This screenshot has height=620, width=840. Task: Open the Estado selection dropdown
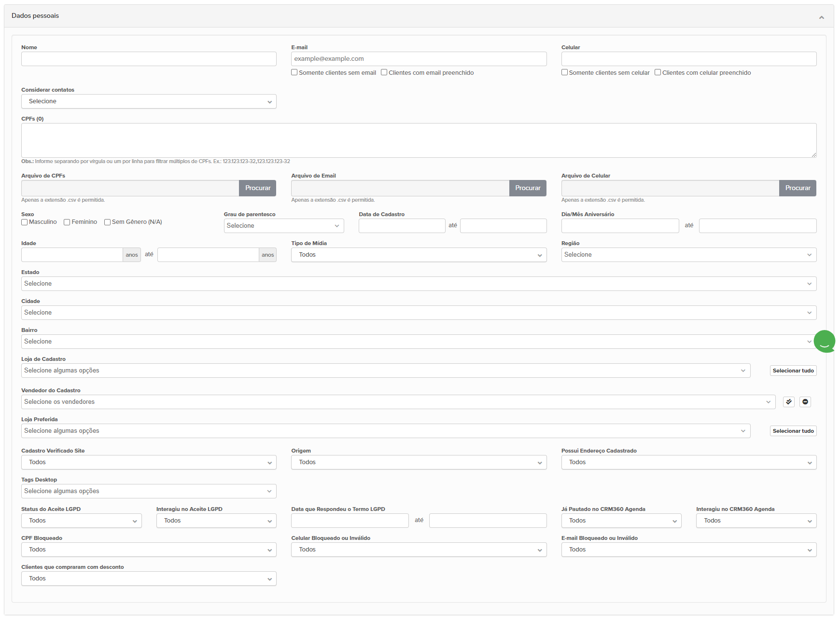pyautogui.click(x=419, y=284)
